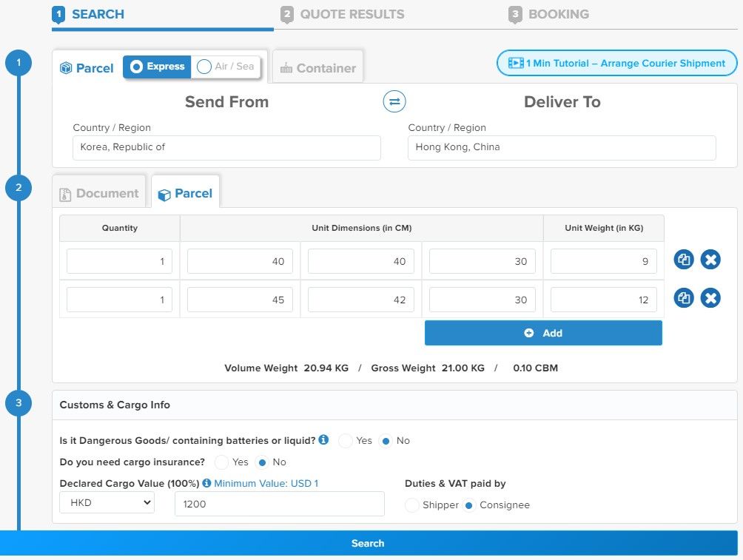Switch to the Document tab
This screenshot has height=560, width=743.
point(99,194)
